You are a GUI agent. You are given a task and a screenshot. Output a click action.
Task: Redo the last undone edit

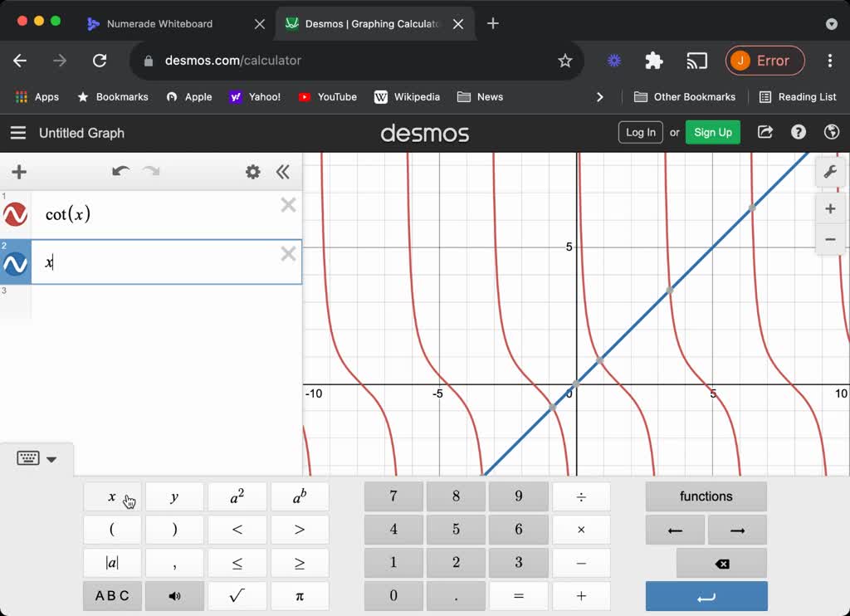(x=151, y=172)
